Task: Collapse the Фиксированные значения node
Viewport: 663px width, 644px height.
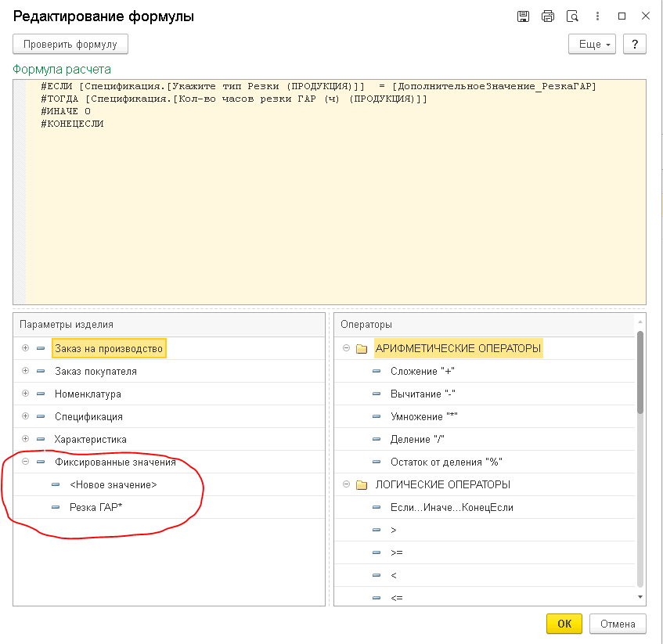Action: pos(26,462)
